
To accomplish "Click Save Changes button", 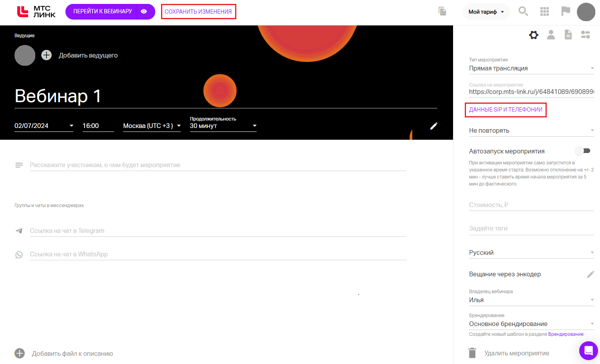I will coord(198,12).
